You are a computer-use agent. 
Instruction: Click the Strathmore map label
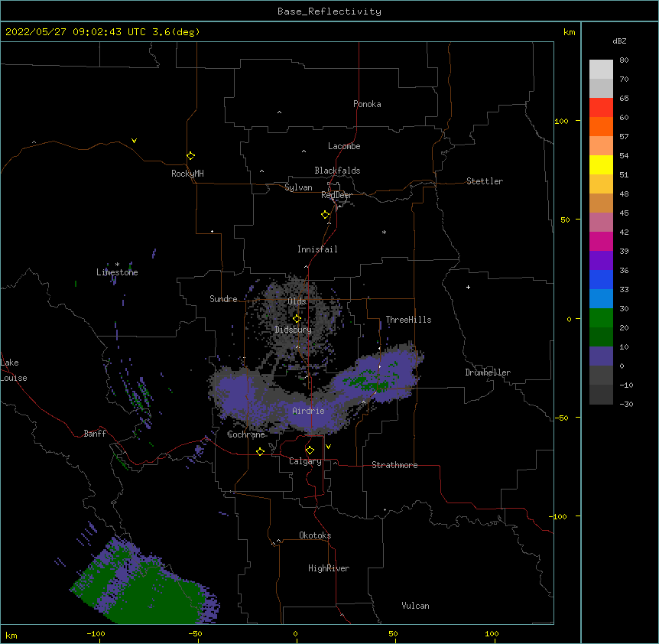[x=394, y=465]
